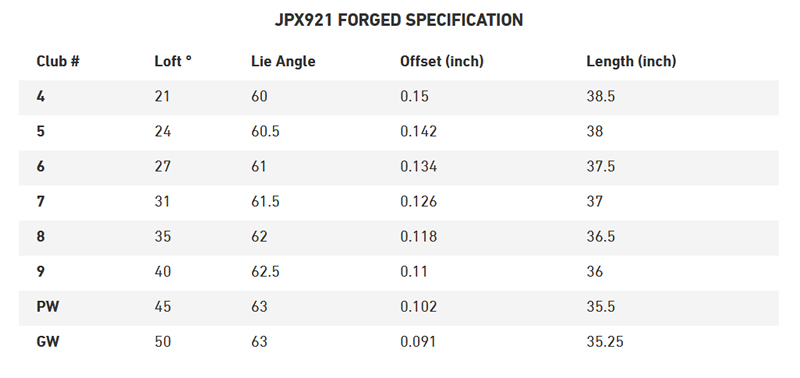Image resolution: width=800 pixels, height=378 pixels.
Task: Select the Offset (inch) column header
Action: (442, 61)
